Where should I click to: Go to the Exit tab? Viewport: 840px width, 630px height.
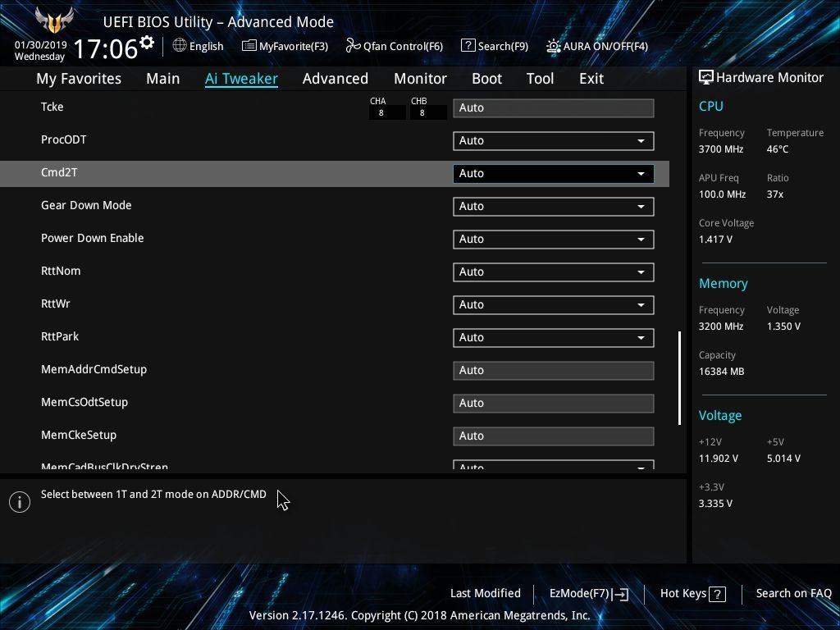click(x=591, y=79)
